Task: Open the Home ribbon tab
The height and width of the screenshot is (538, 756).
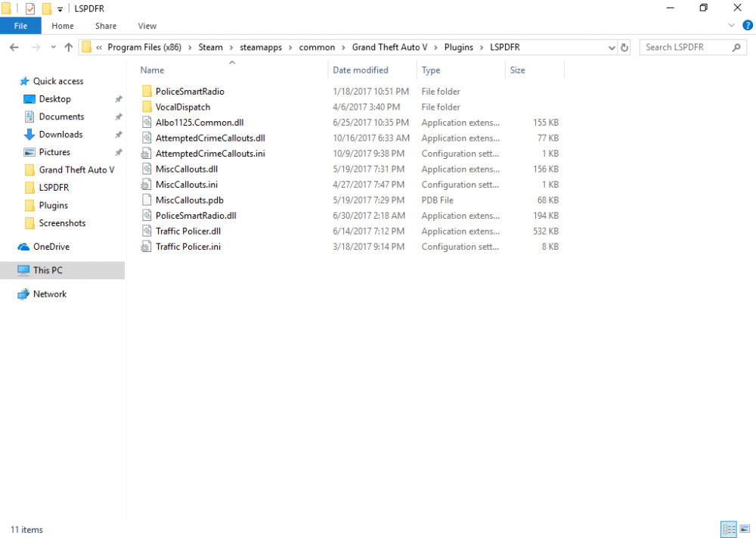Action: (x=63, y=26)
